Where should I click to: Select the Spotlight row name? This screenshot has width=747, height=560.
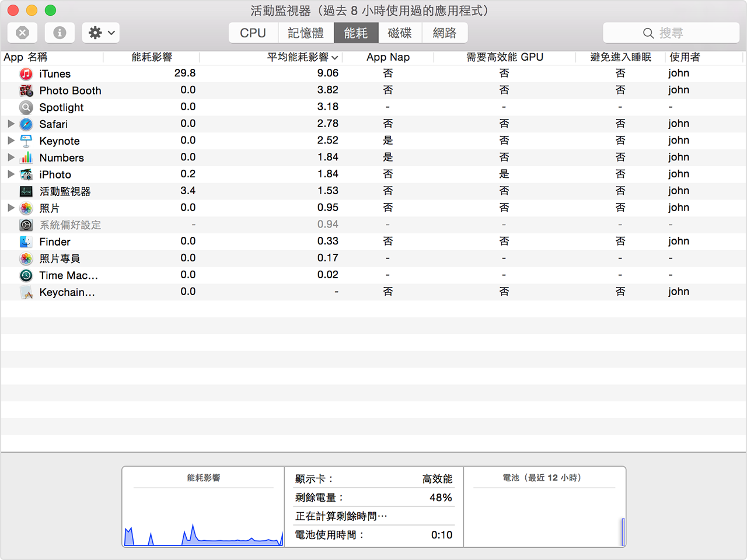pos(61,107)
